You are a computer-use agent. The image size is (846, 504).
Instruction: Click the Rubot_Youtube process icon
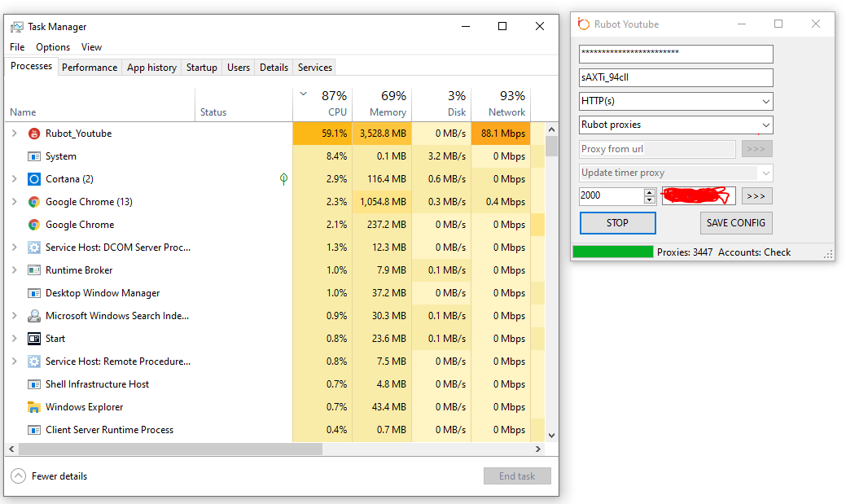34,134
